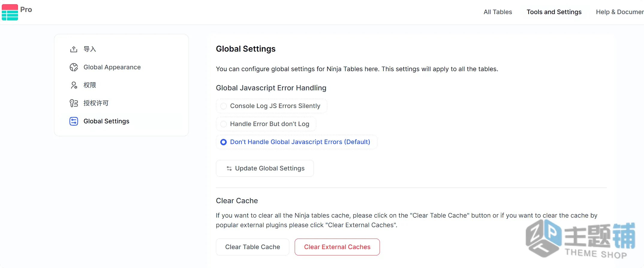Open Global Settings in sidebar
The image size is (644, 268).
point(121,121)
